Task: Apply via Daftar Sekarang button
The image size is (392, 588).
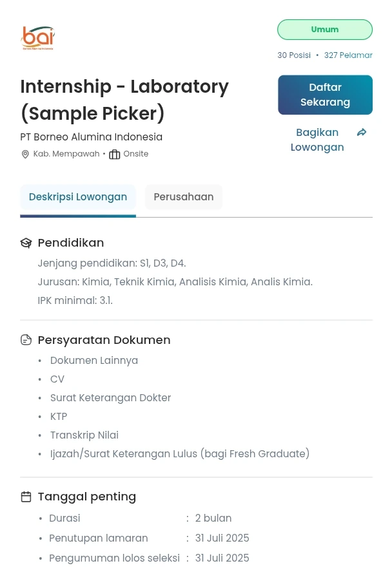Action: pos(325,95)
